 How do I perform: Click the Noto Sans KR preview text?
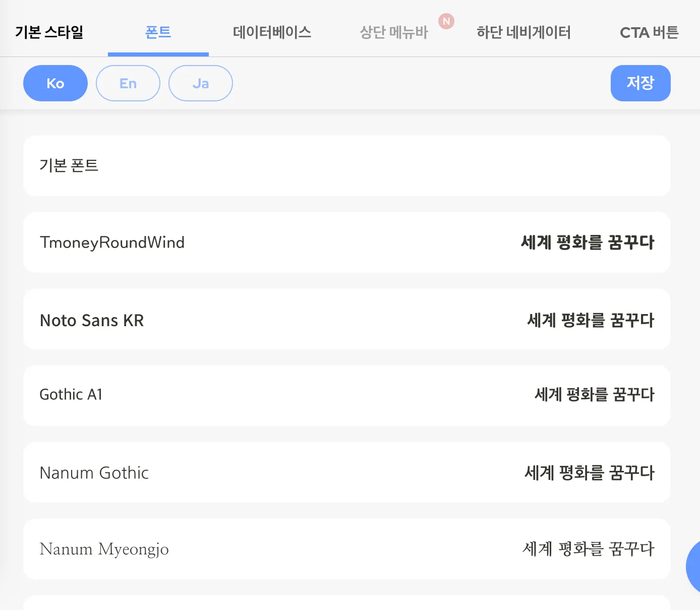591,320
